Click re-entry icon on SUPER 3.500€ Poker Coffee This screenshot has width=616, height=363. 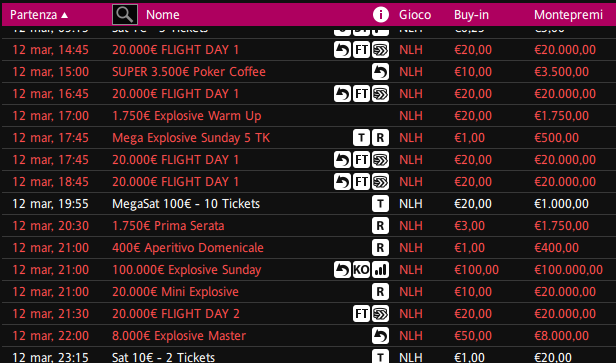tap(380, 72)
